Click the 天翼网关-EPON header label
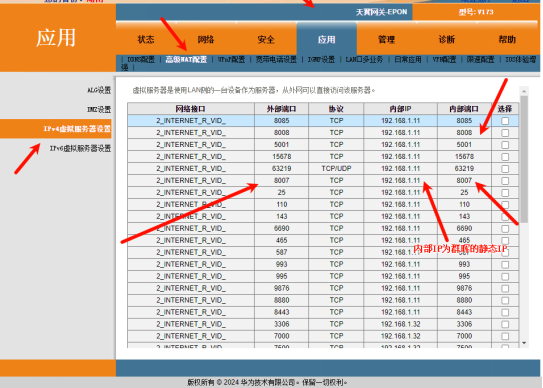The image size is (543, 388). tap(381, 12)
